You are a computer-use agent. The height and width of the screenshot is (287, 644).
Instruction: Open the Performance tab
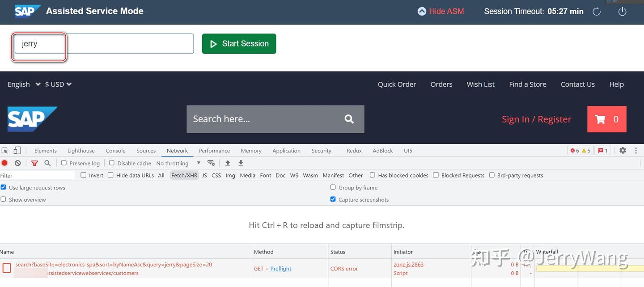(x=214, y=151)
